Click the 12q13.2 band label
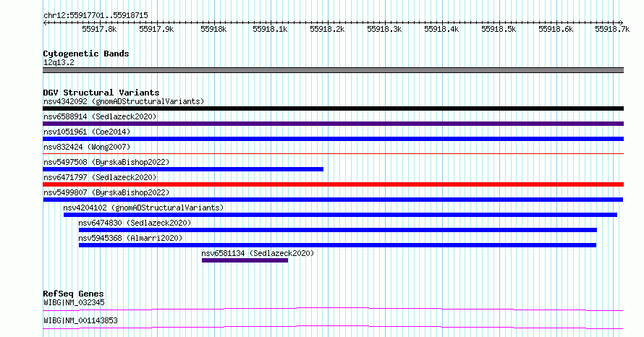Viewport: 644px width, 337px height. coord(59,62)
